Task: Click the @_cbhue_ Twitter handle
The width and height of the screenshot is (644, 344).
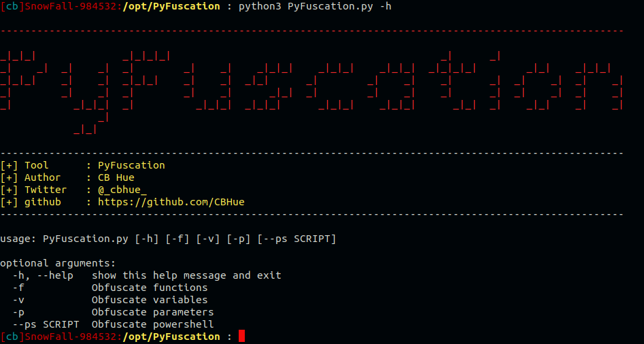Action: [x=122, y=190]
